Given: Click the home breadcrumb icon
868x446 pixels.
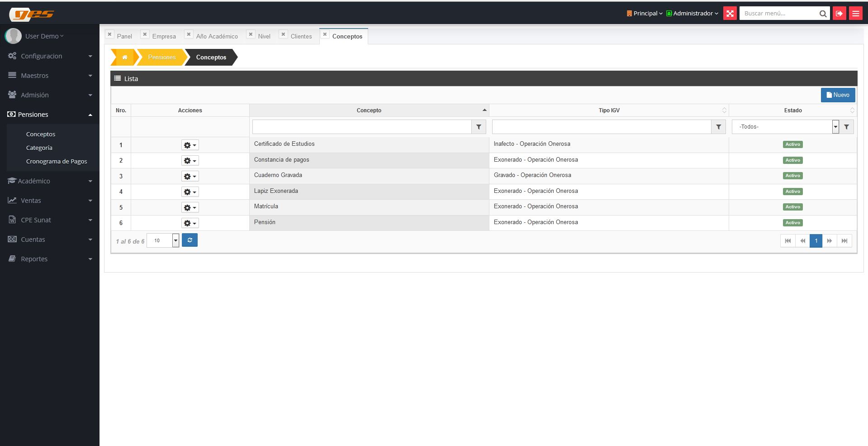Looking at the screenshot, I should click(x=124, y=58).
